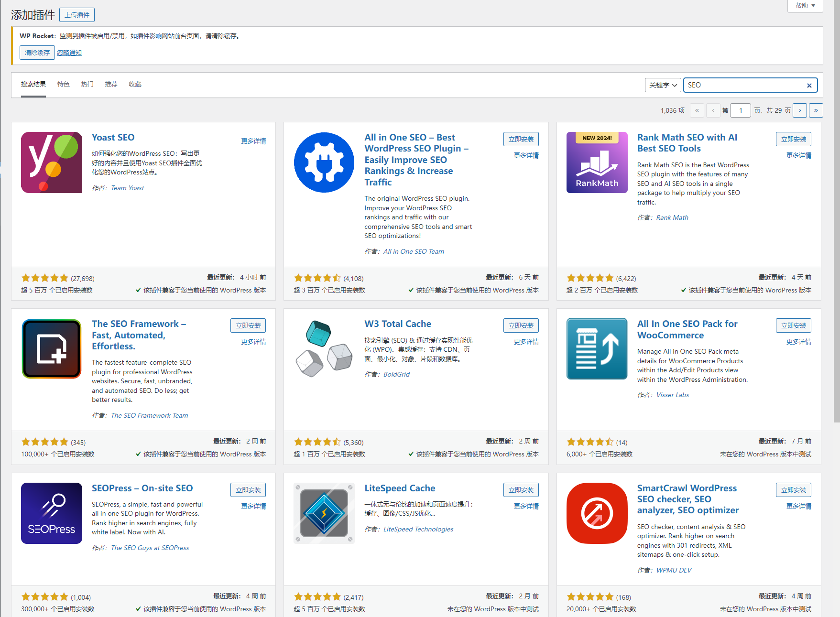Expand the 帮助 help dropdown
840x617 pixels.
[x=805, y=6]
